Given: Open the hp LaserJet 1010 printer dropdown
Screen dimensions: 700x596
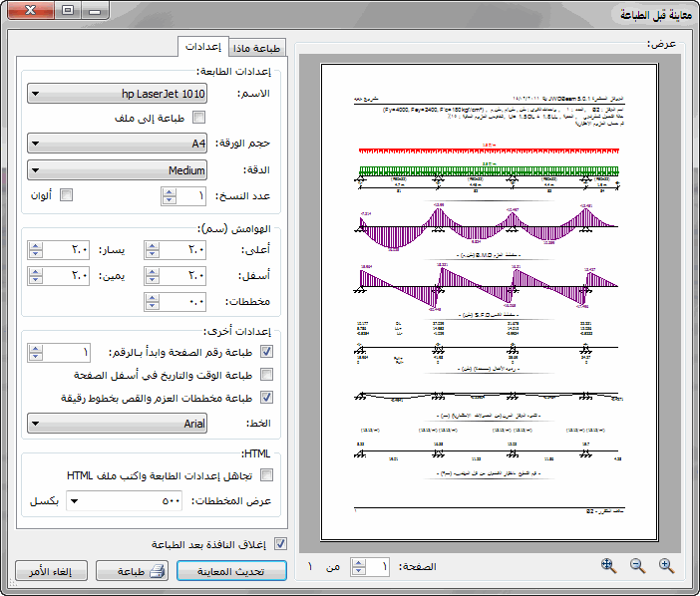Looking at the screenshot, I should 119,94.
